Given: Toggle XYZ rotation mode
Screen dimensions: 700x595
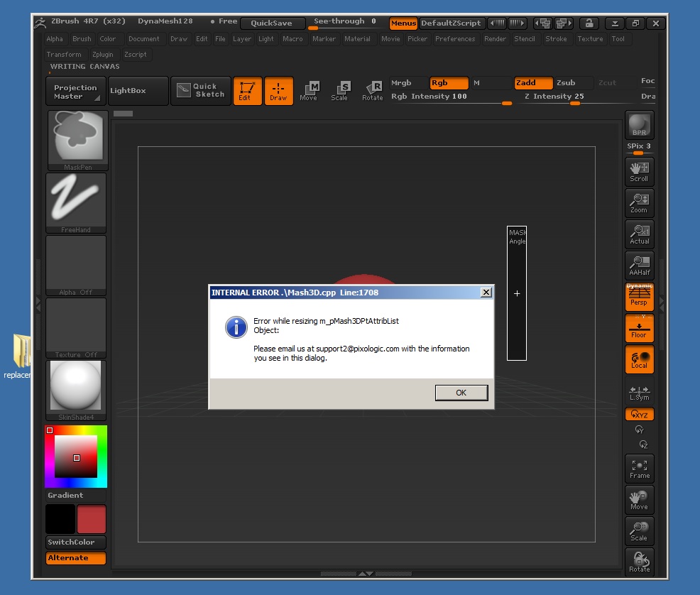Looking at the screenshot, I should click(639, 414).
